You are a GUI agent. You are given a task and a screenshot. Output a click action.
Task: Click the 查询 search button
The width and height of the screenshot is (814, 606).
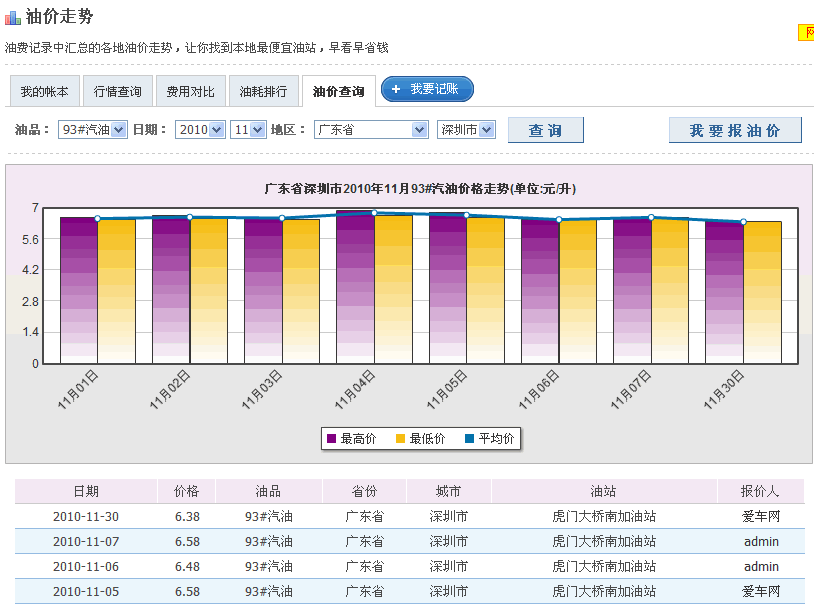[x=545, y=130]
